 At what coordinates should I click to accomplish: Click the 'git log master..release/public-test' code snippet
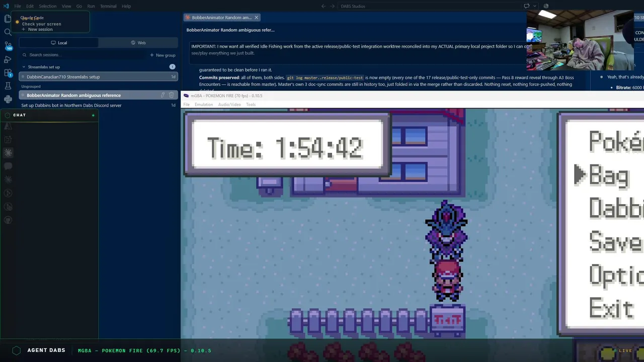pos(325,78)
